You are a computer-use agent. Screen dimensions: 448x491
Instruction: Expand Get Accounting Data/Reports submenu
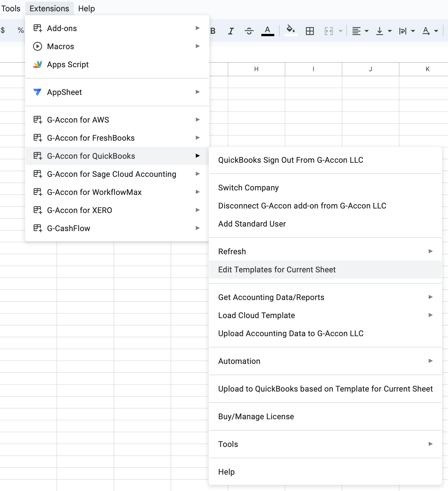coord(325,297)
